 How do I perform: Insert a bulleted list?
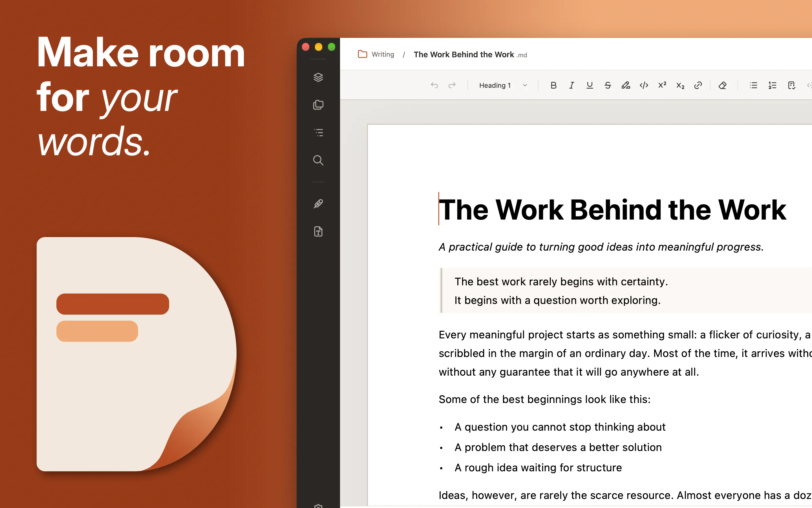[x=754, y=85]
